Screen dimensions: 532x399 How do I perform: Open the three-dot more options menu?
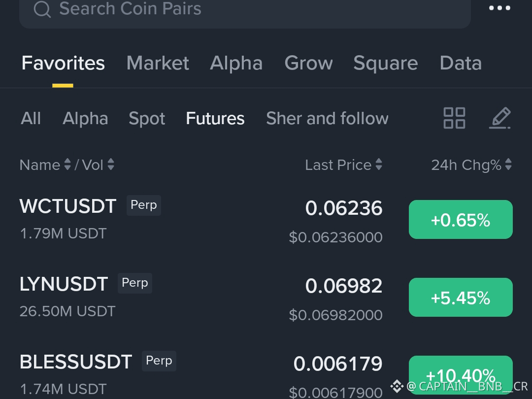(499, 8)
